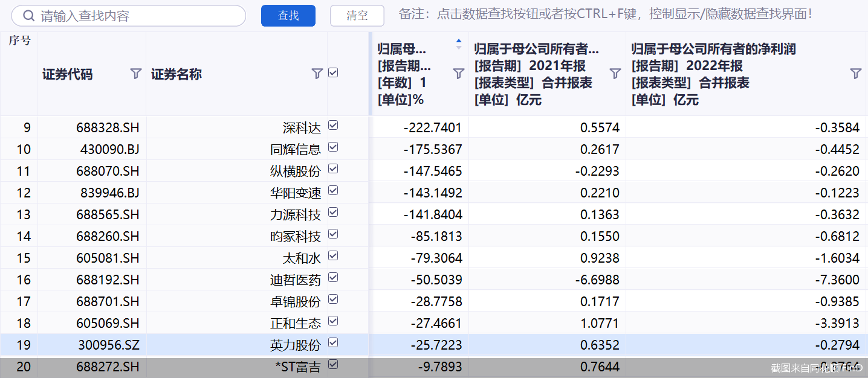Click the 证券代码 column header text

(68, 74)
